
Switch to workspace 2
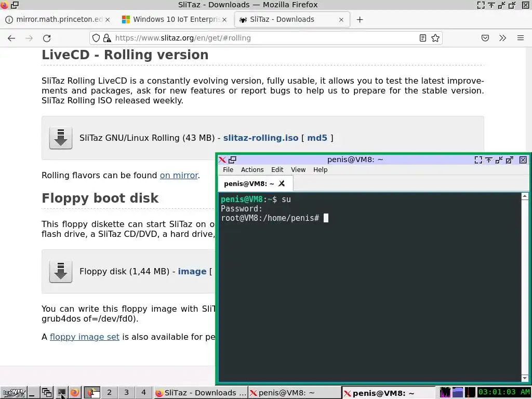pos(109,393)
